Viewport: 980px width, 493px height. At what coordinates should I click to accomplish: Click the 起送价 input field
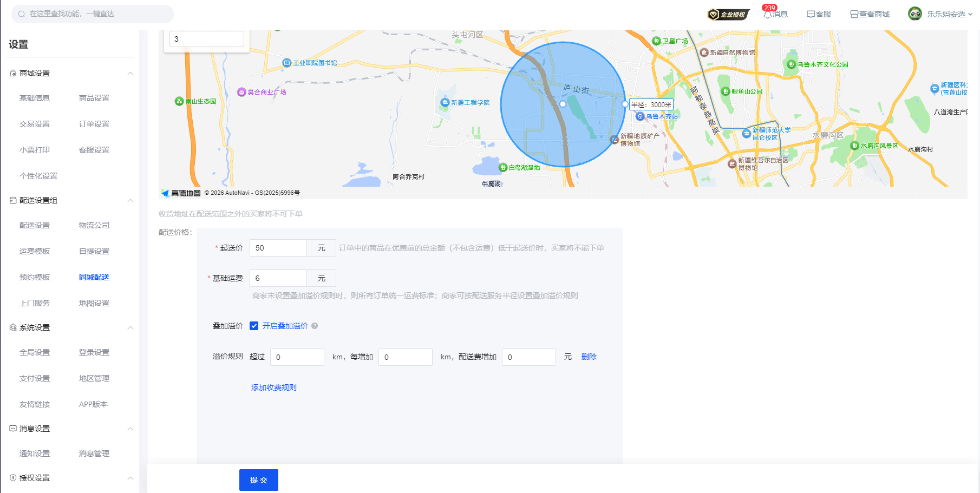pos(278,248)
